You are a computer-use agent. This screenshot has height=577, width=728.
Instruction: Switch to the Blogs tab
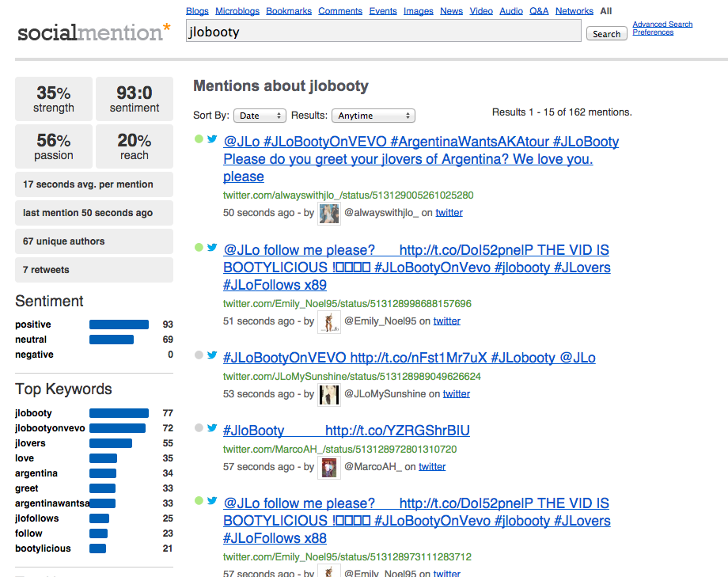pyautogui.click(x=197, y=11)
